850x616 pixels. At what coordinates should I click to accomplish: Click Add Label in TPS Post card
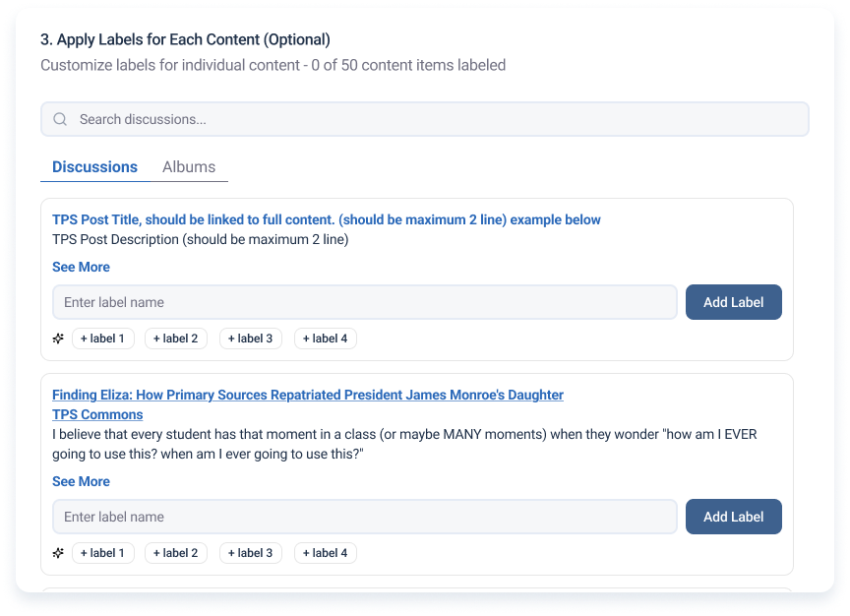(734, 302)
